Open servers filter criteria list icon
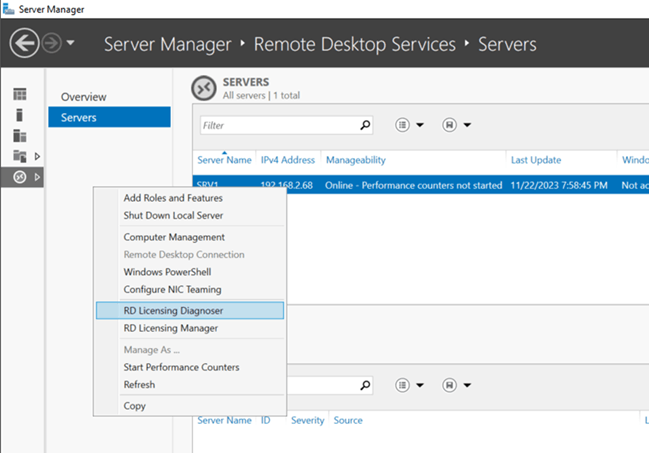The height and width of the screenshot is (453, 649). 402,125
